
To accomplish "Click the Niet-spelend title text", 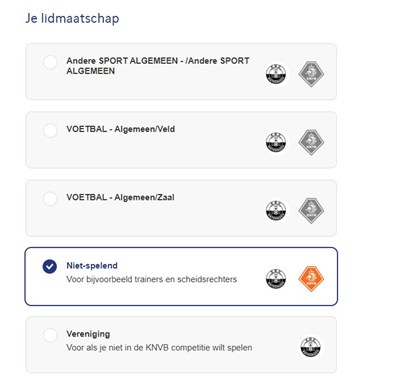I will [92, 266].
